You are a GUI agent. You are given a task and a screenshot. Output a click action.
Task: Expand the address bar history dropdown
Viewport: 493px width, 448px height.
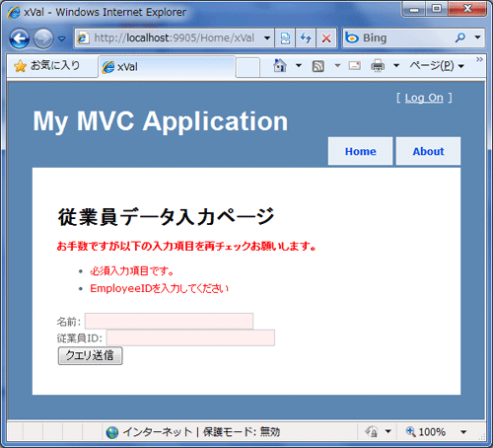pyautogui.click(x=267, y=38)
